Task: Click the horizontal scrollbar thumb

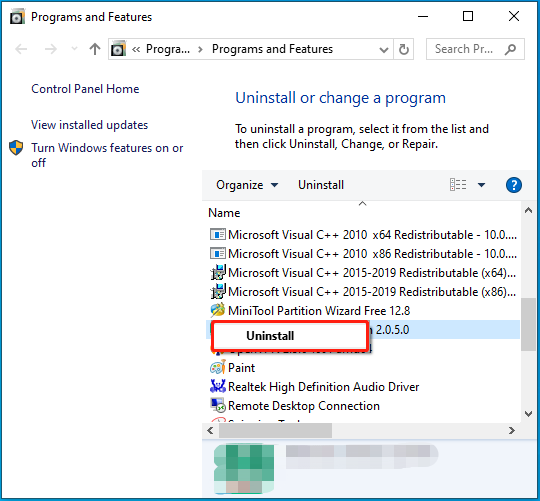Action: coord(276,430)
